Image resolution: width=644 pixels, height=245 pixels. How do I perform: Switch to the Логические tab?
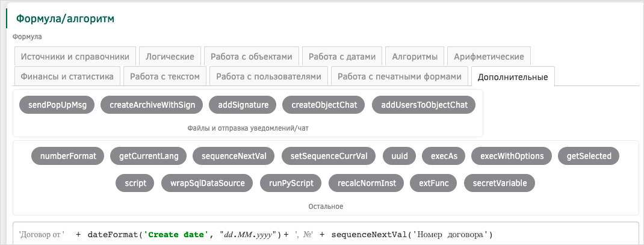[x=170, y=57]
